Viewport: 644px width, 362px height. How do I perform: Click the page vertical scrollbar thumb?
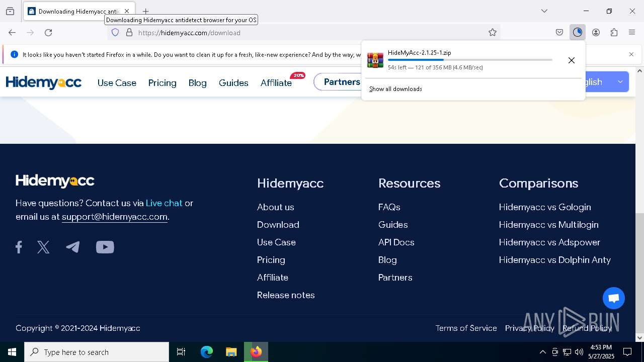point(639,273)
